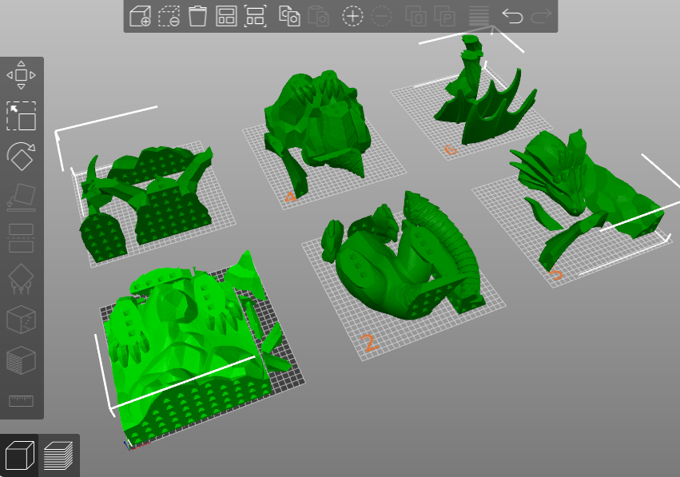Click the Delete all trash icon
The image size is (680, 477).
point(198,16)
